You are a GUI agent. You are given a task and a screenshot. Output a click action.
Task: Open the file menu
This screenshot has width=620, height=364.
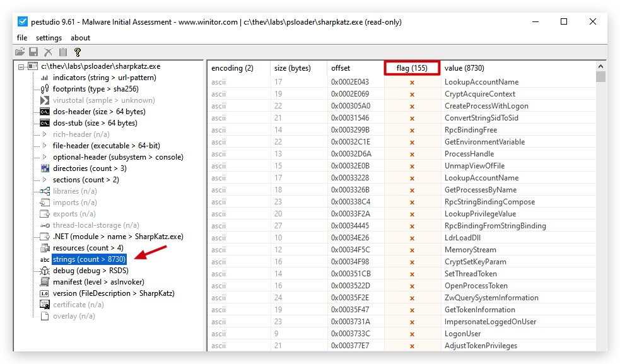(22, 38)
